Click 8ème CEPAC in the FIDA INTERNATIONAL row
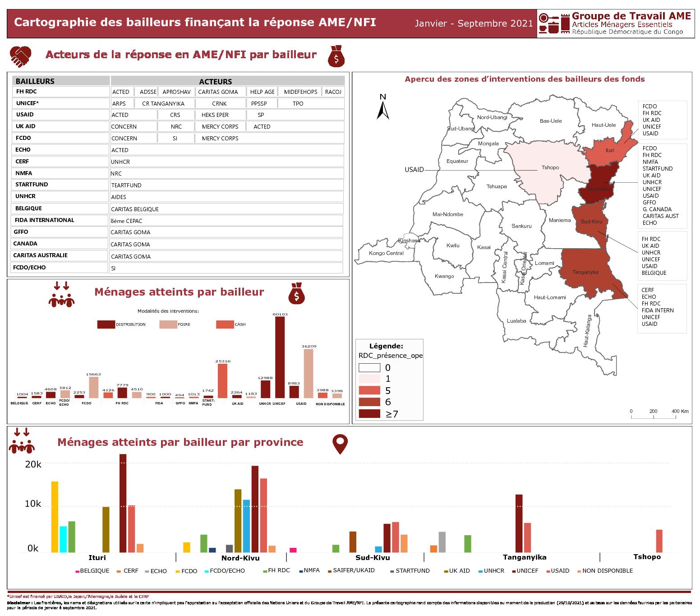 pyautogui.click(x=126, y=221)
